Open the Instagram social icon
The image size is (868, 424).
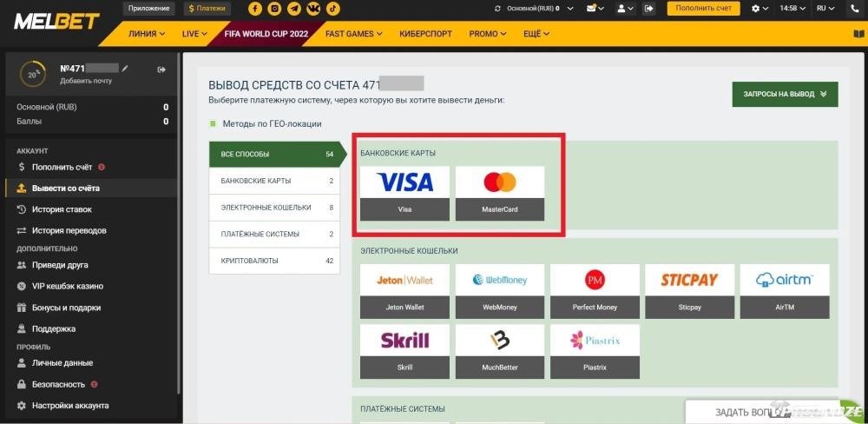(x=274, y=9)
